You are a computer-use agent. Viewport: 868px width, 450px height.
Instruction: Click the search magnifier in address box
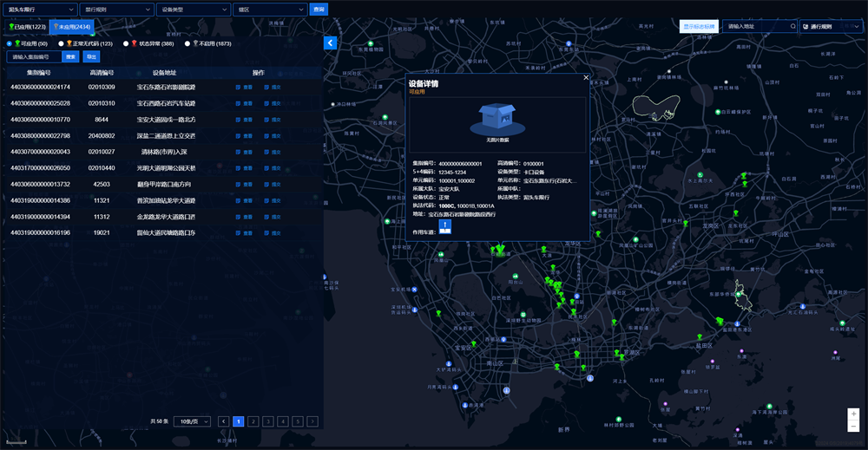coord(792,27)
